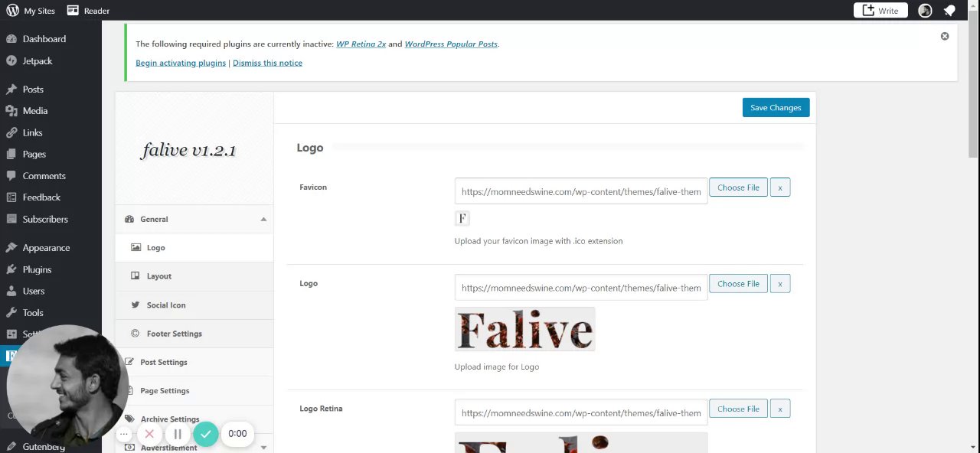This screenshot has height=453, width=980.
Task: Open the Comments menu item
Action: tap(51, 176)
